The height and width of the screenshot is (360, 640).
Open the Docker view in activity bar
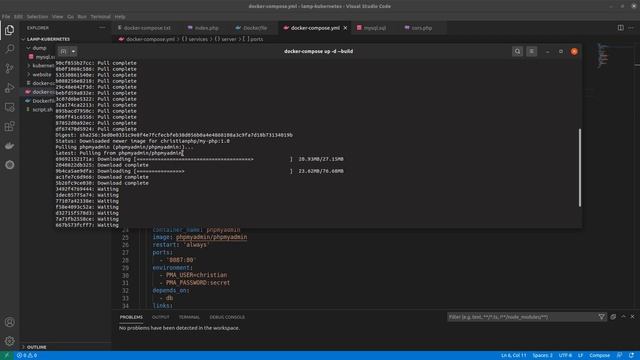pos(9,146)
